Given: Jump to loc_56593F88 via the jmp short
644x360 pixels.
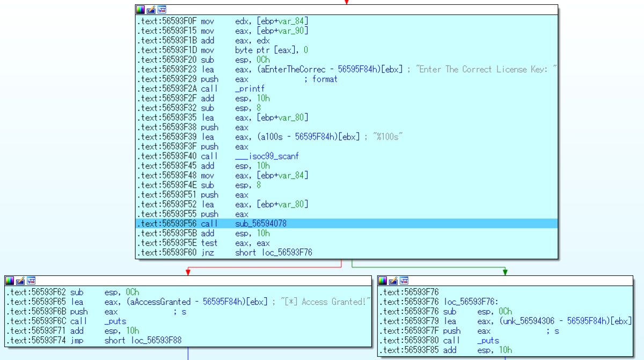Looking at the screenshot, I should click(x=156, y=340).
